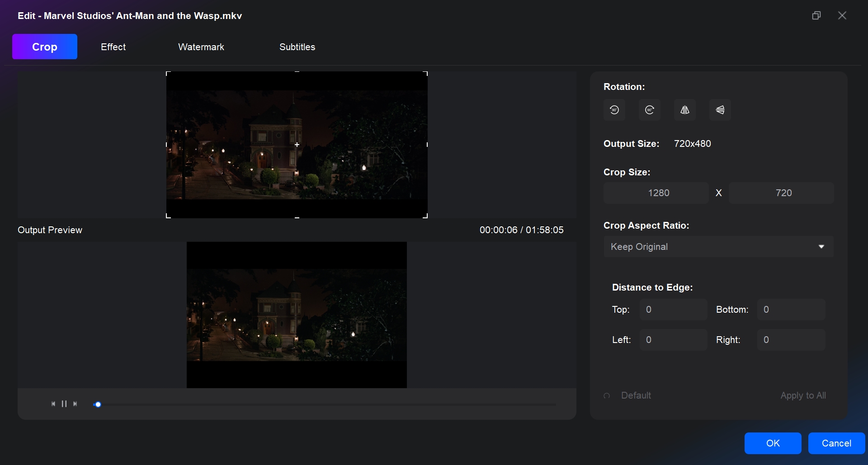Jump to the previous frame
Screen dimensions: 868x465
[53, 404]
